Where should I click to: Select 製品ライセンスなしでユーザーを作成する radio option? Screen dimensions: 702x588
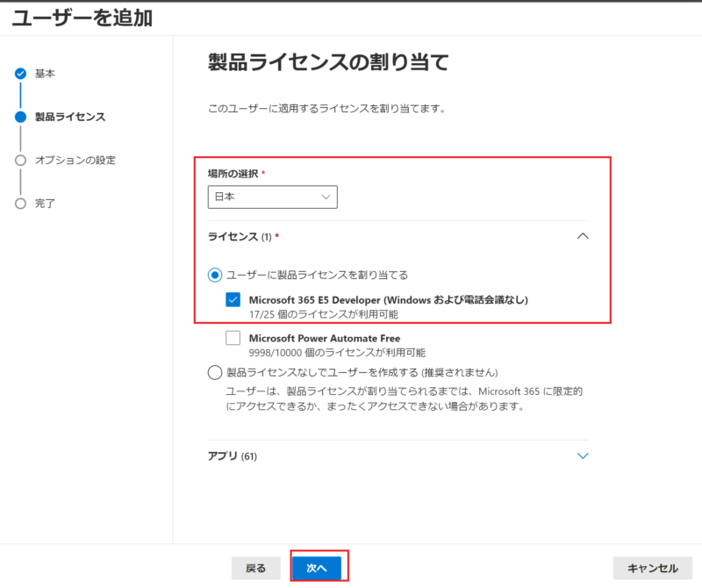point(215,372)
